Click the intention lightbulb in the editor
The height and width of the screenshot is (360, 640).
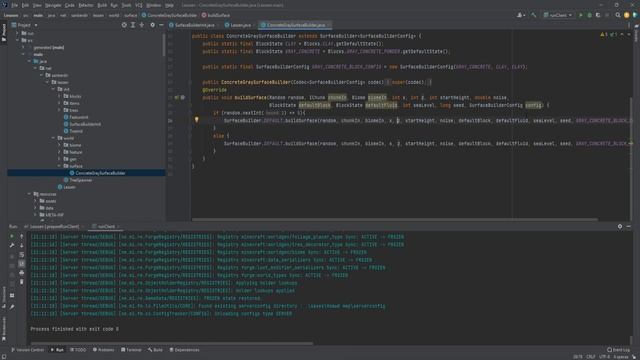196,120
